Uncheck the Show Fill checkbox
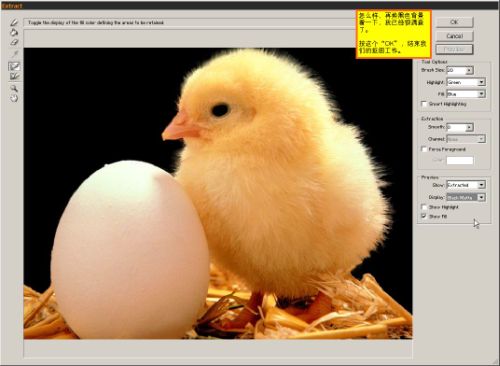The width and height of the screenshot is (500, 366). [x=424, y=216]
